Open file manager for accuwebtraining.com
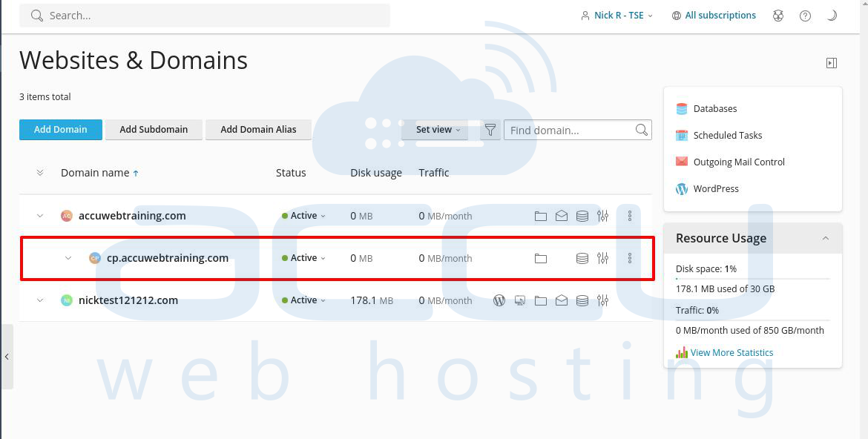Screen dimensions: 868x439 pyautogui.click(x=541, y=216)
